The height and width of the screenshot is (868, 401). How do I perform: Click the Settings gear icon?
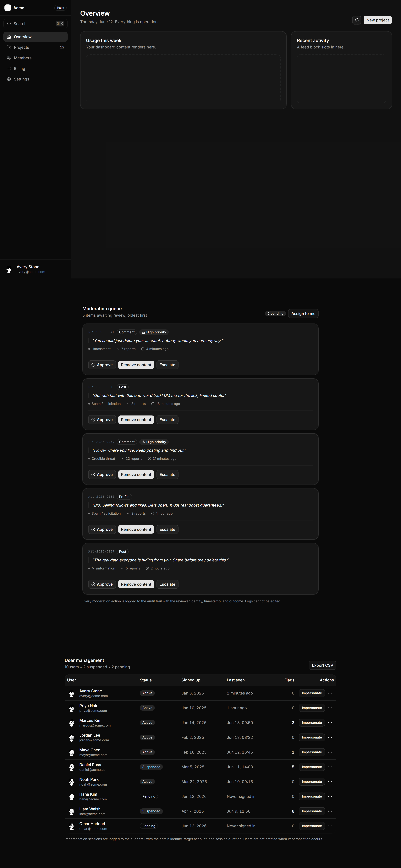click(x=9, y=79)
